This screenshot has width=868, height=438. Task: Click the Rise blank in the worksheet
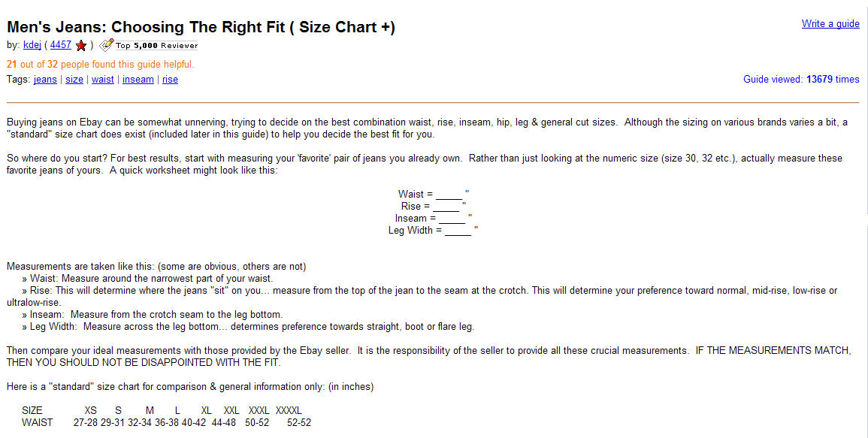pos(446,206)
